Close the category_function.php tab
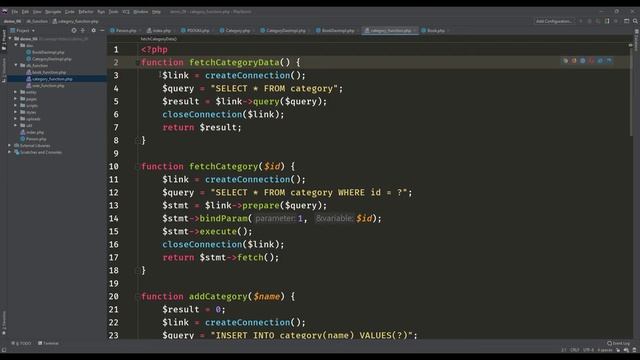Screen dimensions: 640x360 [x=415, y=31]
